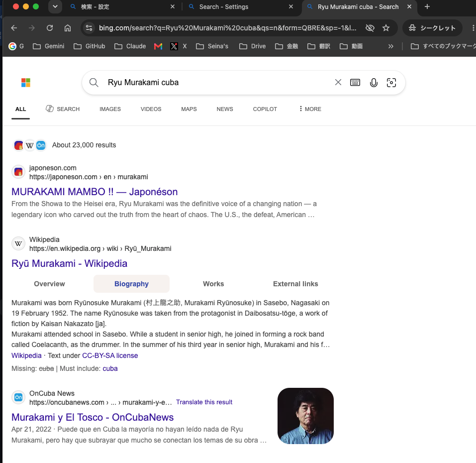Close the Ryu Murakami cuba tab
The height and width of the screenshot is (463, 476).
[409, 6]
